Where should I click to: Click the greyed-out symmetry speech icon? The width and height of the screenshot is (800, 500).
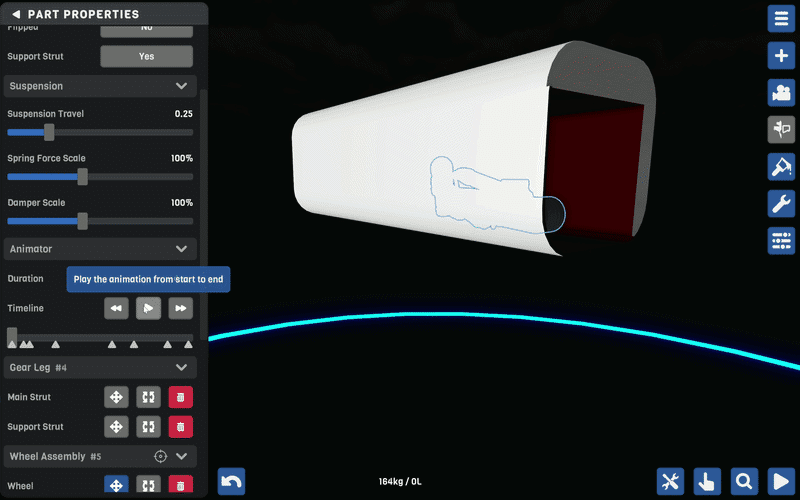point(781,130)
